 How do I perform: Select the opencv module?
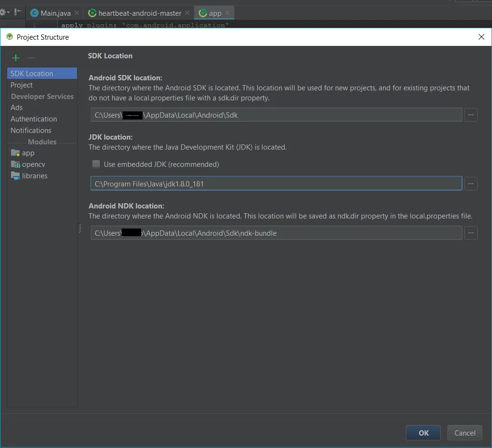pos(42,164)
